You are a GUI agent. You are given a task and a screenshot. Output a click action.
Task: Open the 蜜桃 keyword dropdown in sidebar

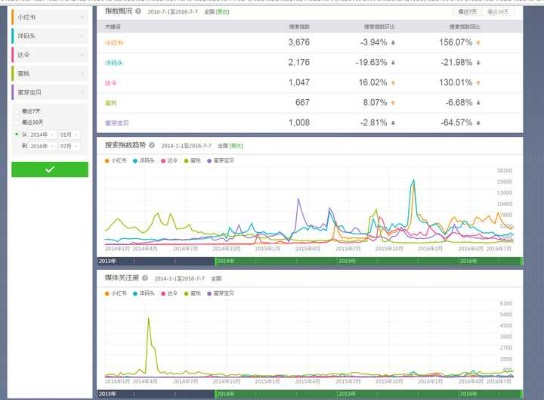tap(50, 73)
